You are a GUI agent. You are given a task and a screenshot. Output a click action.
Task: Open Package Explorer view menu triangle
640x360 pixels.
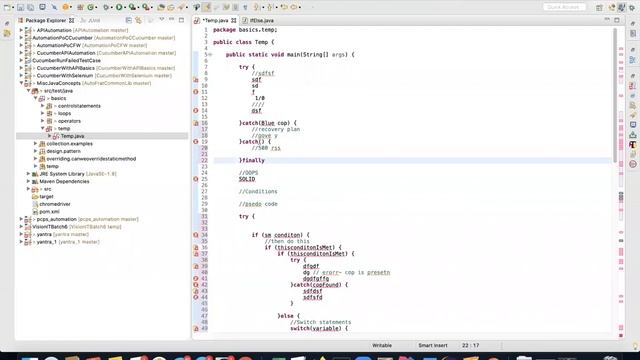(x=162, y=20)
